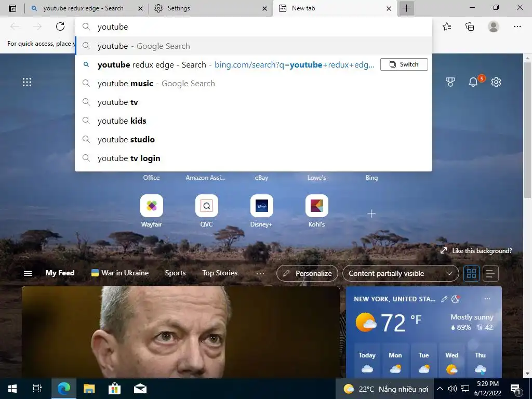
Task: Select My Feed category
Action: [x=60, y=273]
